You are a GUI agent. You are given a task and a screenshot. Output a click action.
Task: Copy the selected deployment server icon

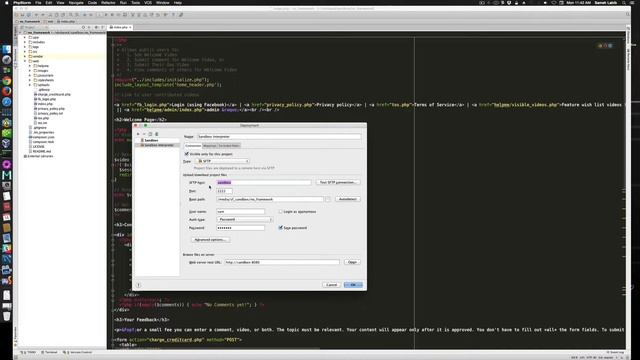[150, 134]
